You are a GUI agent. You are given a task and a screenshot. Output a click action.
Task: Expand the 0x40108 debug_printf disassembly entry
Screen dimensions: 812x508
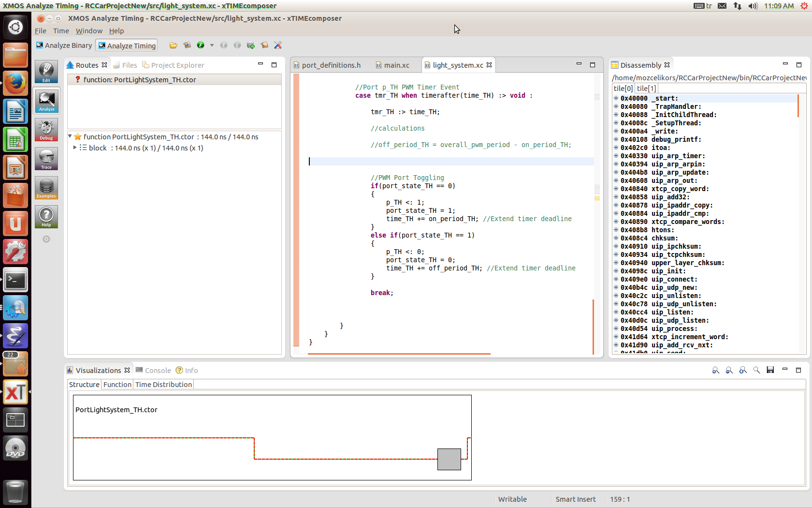point(616,139)
